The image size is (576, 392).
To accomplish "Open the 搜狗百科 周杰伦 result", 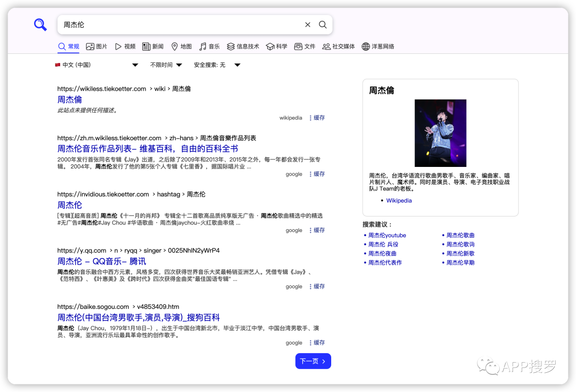I will tap(139, 317).
